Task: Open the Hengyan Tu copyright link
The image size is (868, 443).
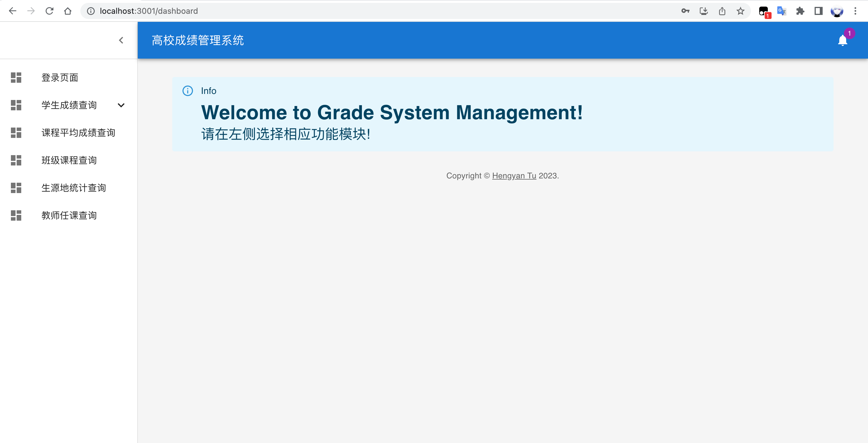Action: [x=514, y=176]
